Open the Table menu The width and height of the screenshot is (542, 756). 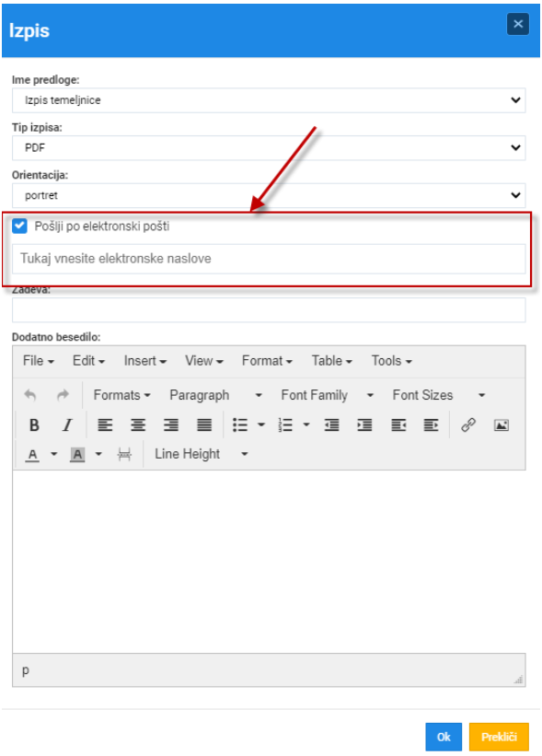[331, 361]
